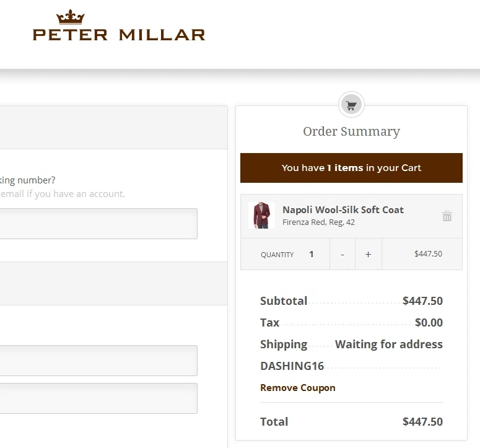Increase quantity with the plus button

[x=369, y=254]
